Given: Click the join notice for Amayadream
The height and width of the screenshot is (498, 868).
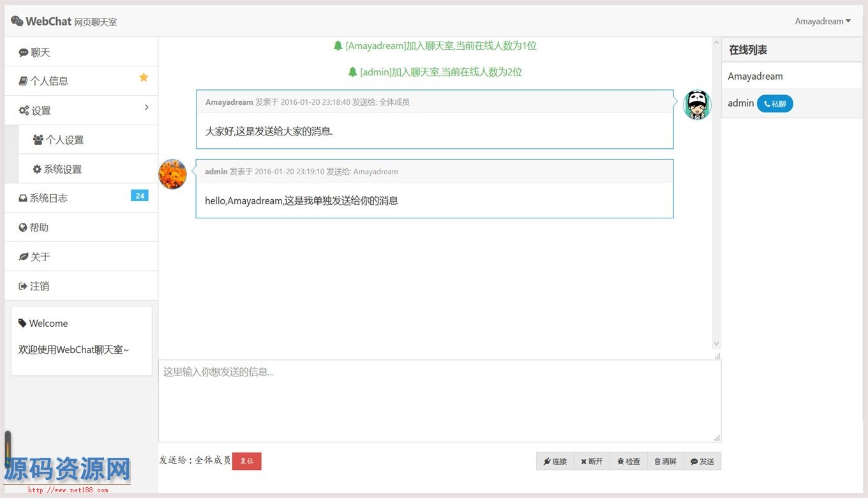Looking at the screenshot, I should point(435,45).
